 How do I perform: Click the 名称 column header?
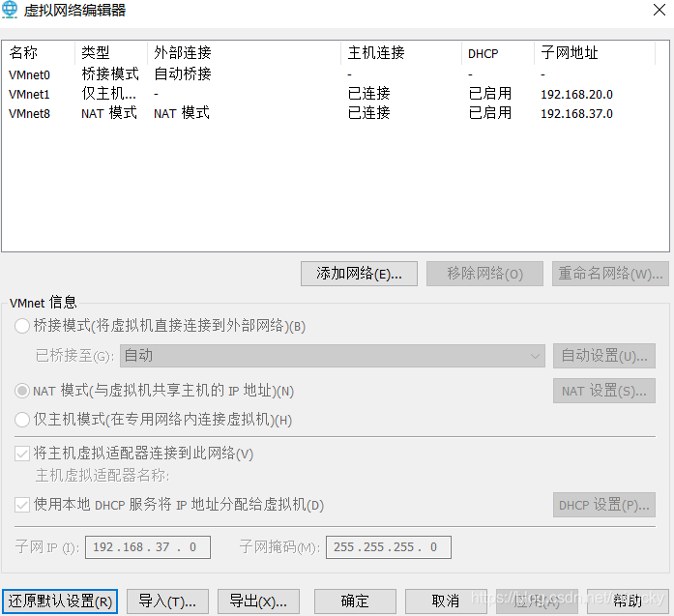[39, 53]
